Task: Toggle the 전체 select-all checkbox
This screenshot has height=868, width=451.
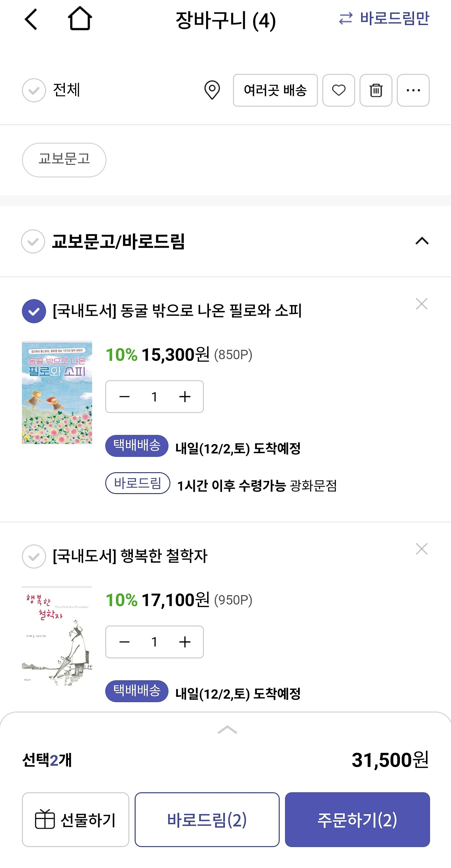Action: click(34, 90)
